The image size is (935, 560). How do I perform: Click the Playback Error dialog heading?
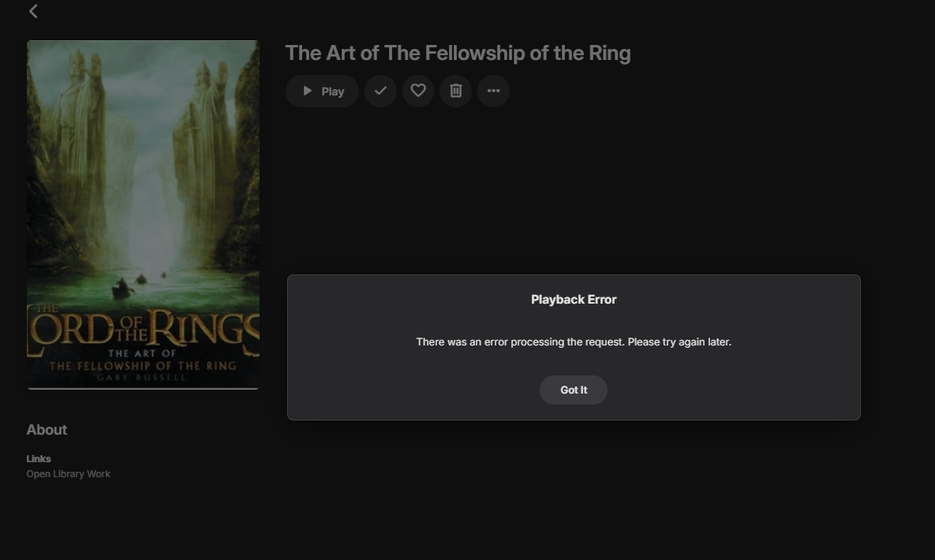click(x=574, y=300)
